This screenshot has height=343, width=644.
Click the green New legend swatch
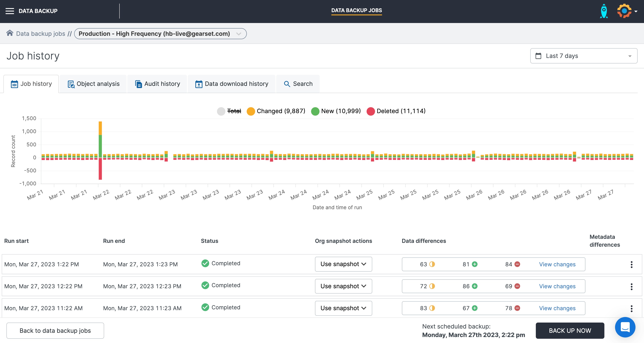pos(315,111)
